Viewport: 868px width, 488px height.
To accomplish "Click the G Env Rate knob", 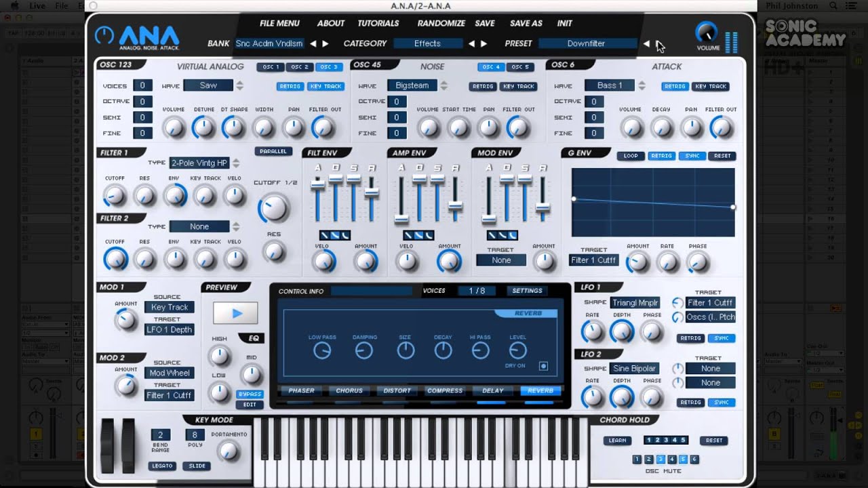I will click(667, 262).
